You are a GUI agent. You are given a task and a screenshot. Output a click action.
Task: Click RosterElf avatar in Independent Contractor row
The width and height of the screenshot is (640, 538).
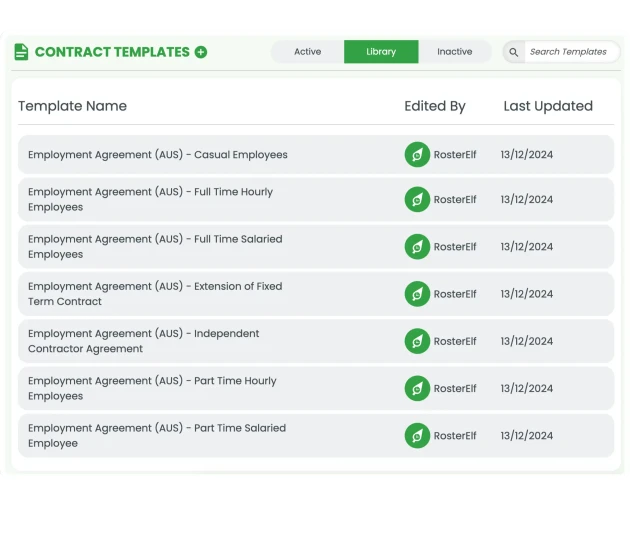417,341
